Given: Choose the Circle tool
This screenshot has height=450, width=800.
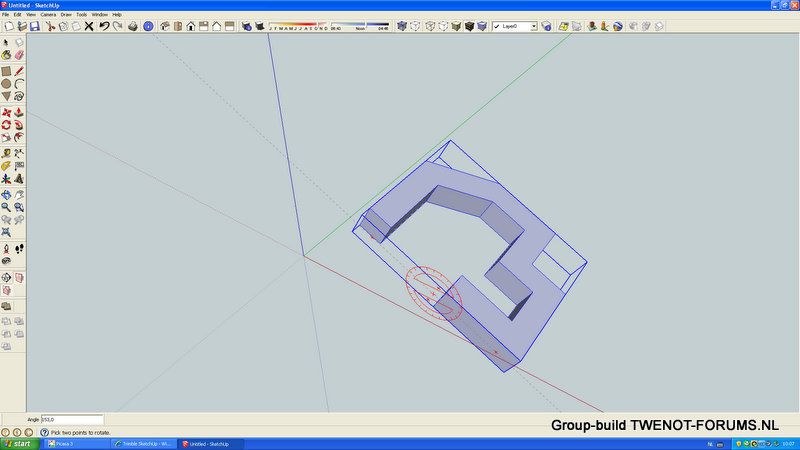Looking at the screenshot, I should coord(6,84).
